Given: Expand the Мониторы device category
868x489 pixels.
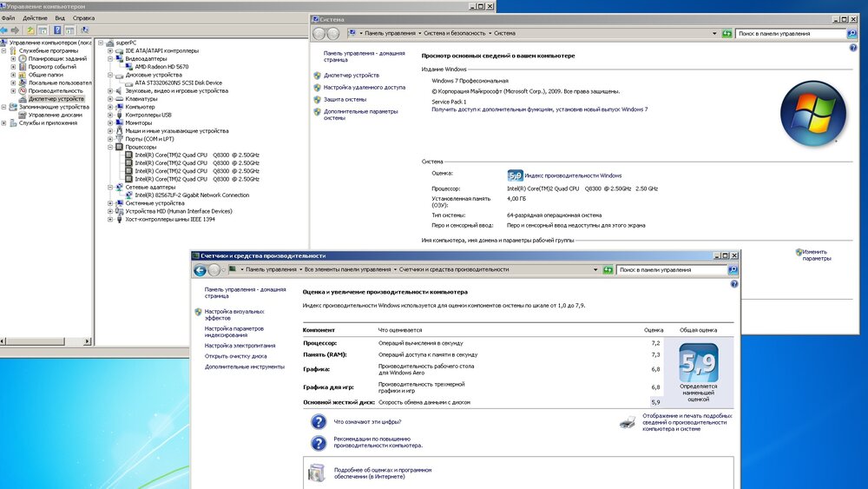Looking at the screenshot, I should 109,122.
